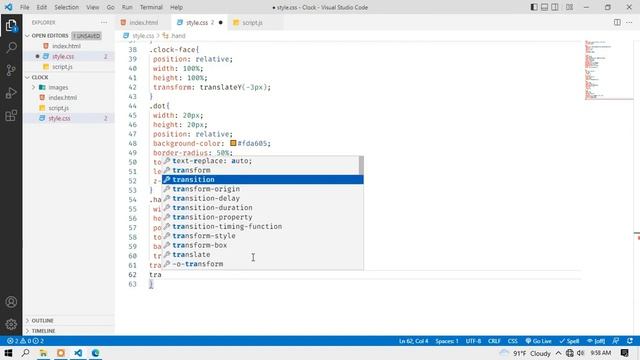
Task: Change language mode via CSS status item
Action: point(513,341)
